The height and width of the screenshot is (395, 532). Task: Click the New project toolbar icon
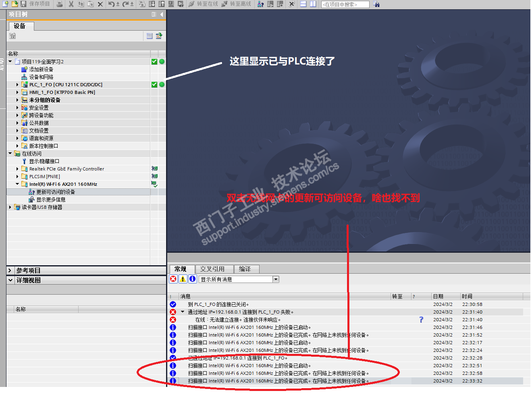(6, 4)
